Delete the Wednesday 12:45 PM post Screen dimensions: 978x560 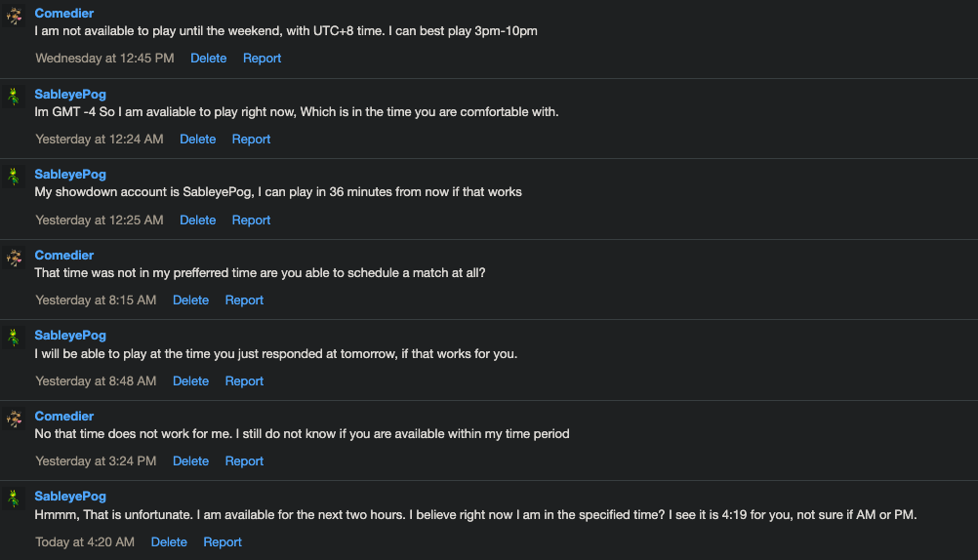[x=208, y=59]
